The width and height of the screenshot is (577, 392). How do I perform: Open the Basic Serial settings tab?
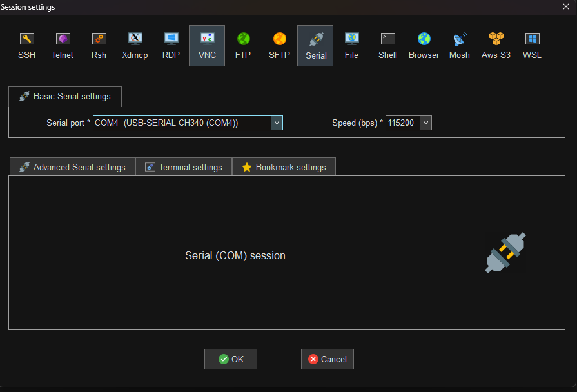pos(65,97)
